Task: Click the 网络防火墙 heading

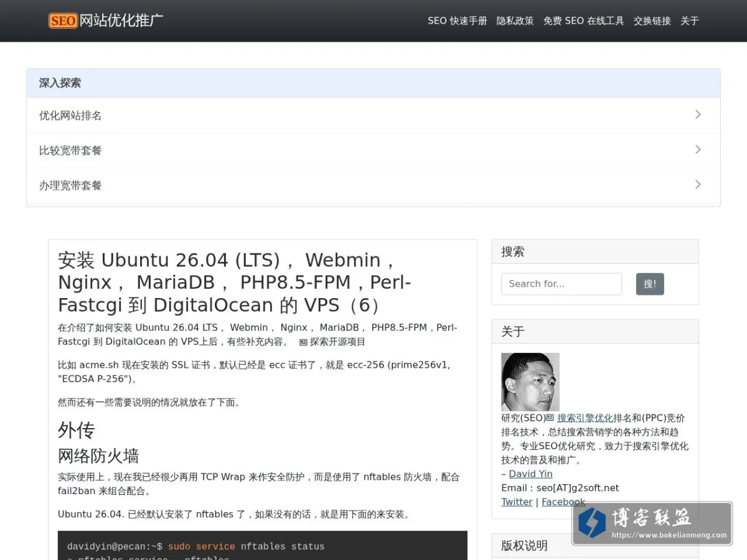Action: [98, 456]
